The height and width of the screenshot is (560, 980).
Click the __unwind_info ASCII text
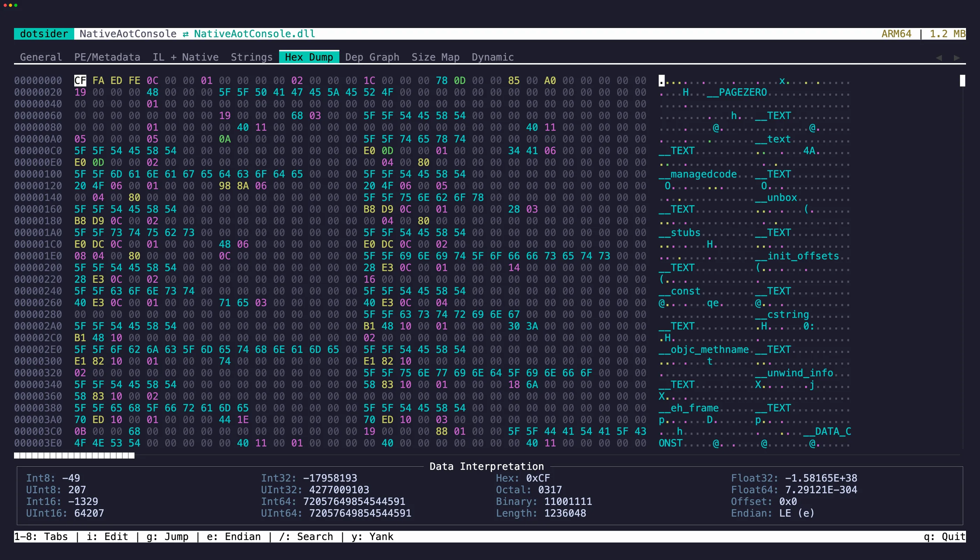[794, 373]
